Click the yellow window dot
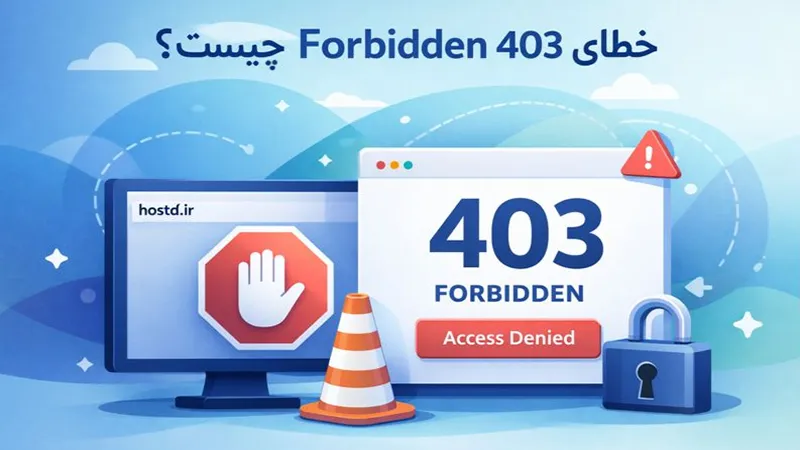The height and width of the screenshot is (450, 800). point(394,165)
